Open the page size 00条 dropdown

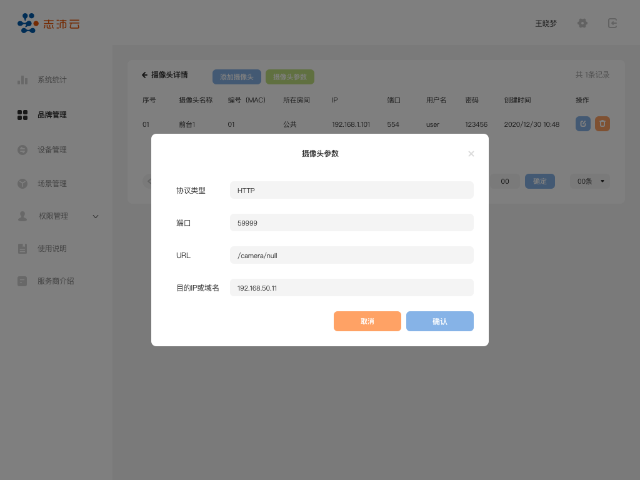click(590, 181)
